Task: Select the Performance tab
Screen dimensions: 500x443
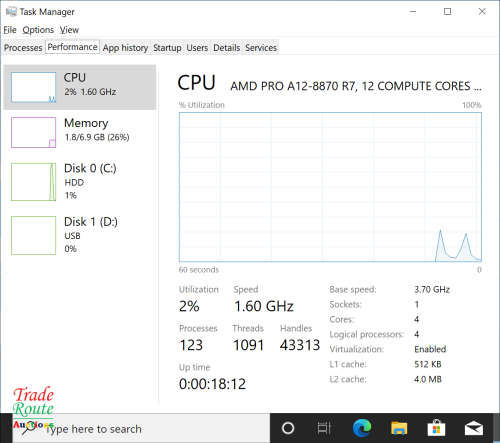Action: [72, 47]
